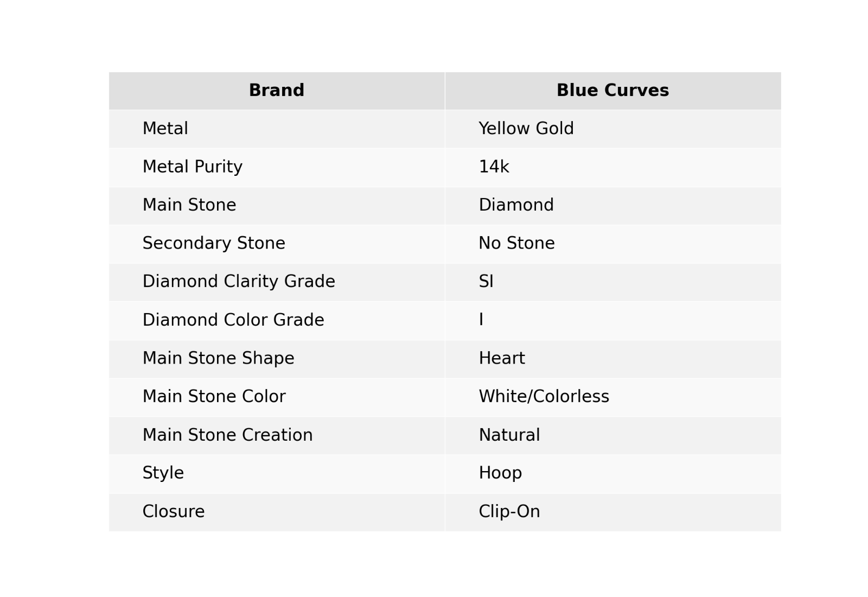Image resolution: width=868 pixels, height=597 pixels.
Task: Click the Heart shape value
Action: point(501,359)
